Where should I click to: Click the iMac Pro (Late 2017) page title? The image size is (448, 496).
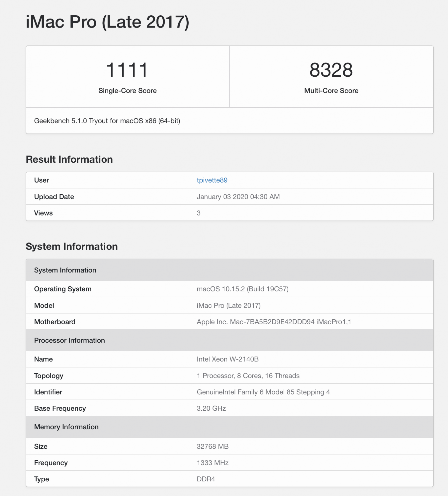pos(107,22)
